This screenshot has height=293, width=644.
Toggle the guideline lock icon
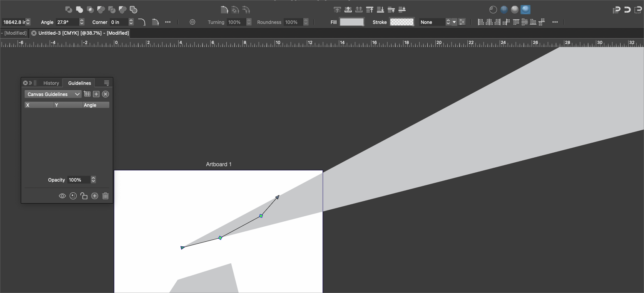(x=84, y=196)
